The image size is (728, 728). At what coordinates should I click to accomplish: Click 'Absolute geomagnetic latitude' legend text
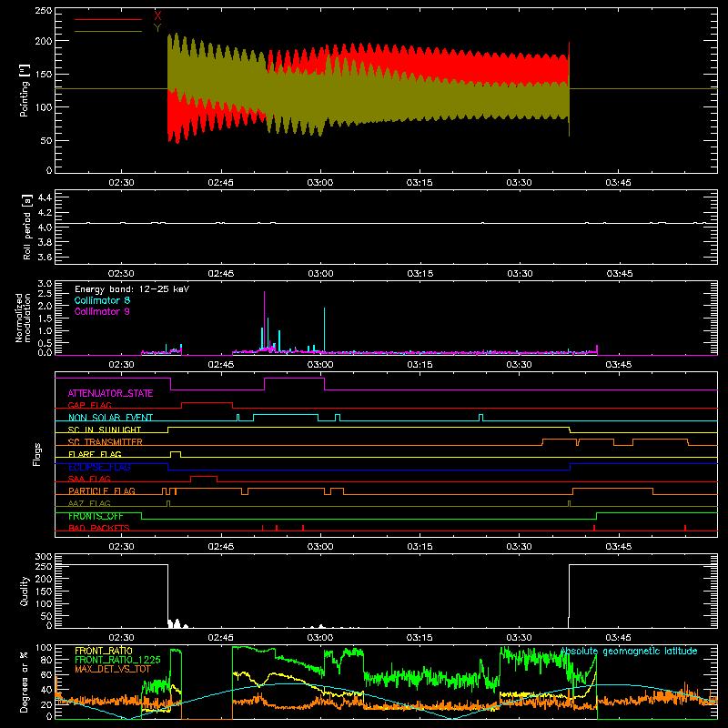click(629, 652)
